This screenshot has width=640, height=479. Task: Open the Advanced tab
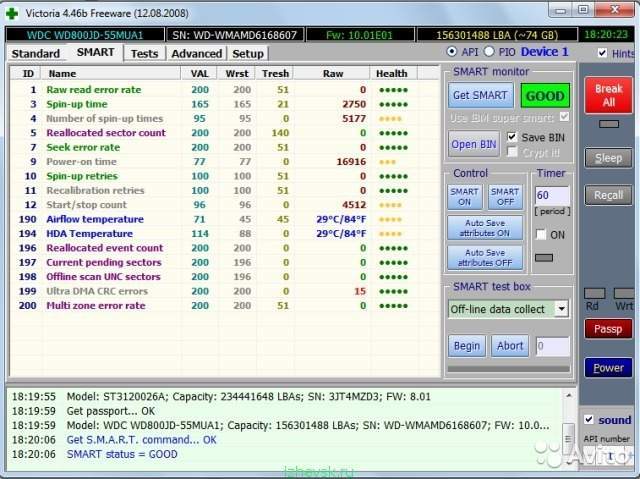coord(196,53)
